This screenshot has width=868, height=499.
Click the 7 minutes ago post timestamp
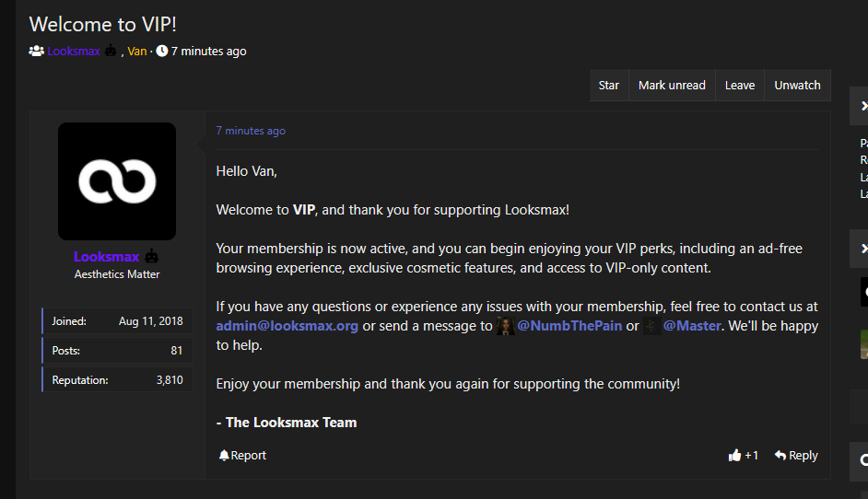coord(251,131)
